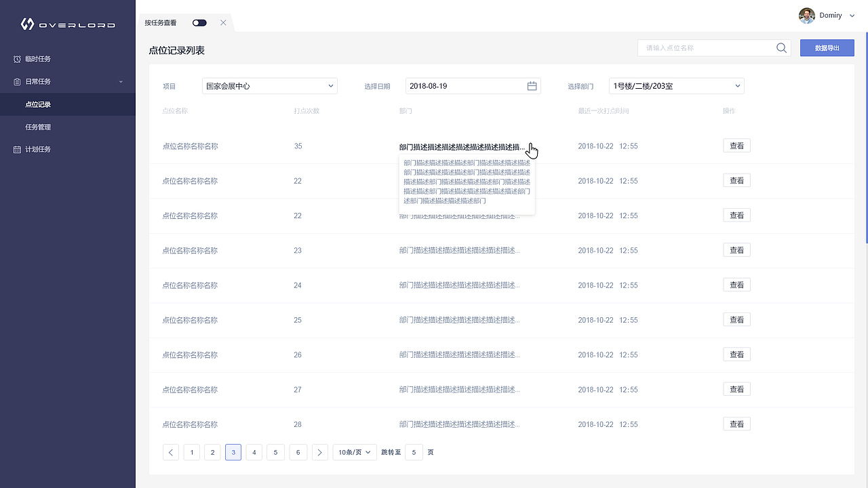Image resolution: width=868 pixels, height=488 pixels.
Task: Click the next-page arrow in pagination
Action: tap(319, 452)
